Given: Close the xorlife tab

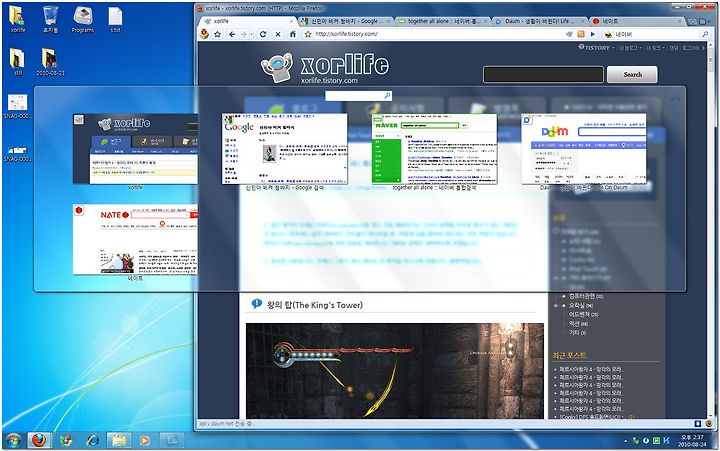Looking at the screenshot, I should pos(291,21).
